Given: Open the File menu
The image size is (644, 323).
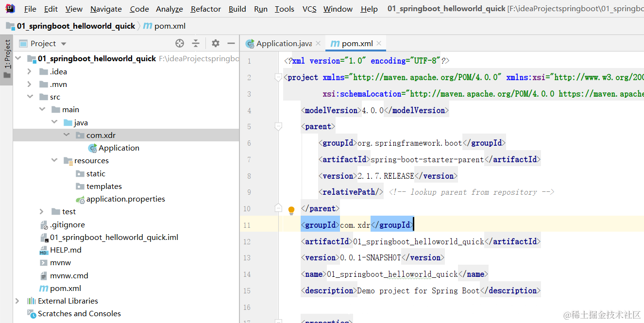Looking at the screenshot, I should point(30,9).
